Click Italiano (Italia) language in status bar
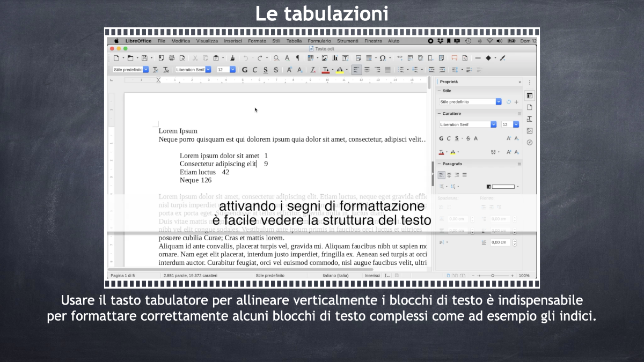Image resolution: width=644 pixels, height=362 pixels. click(x=335, y=276)
